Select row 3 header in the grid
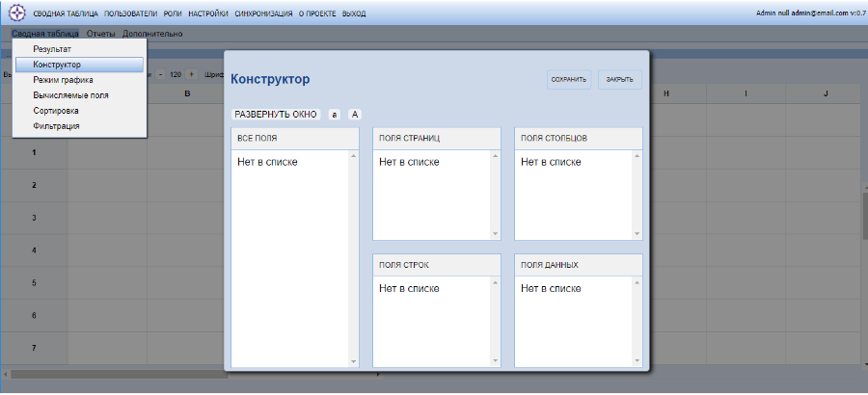Viewport: 868px width, 395px height. pos(34,218)
